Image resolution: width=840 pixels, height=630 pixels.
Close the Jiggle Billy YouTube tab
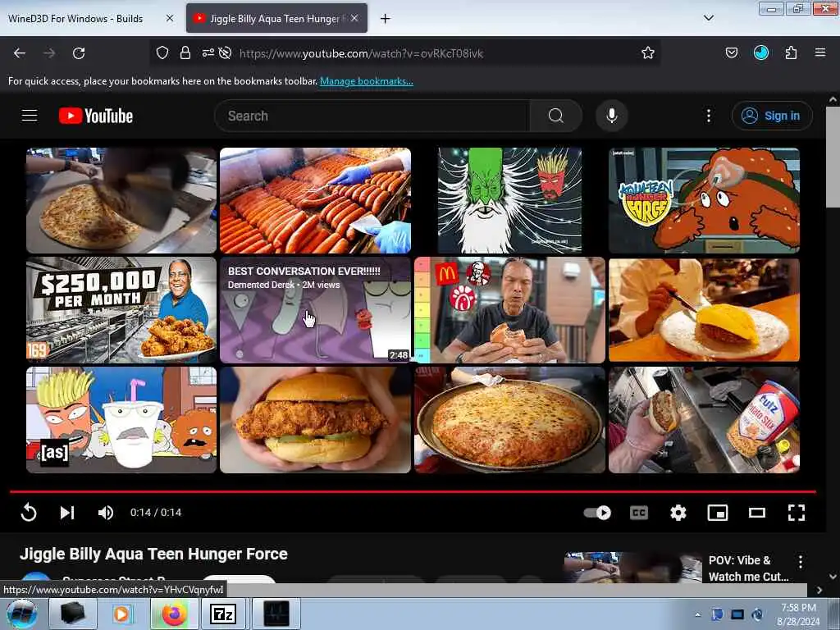[x=354, y=18]
